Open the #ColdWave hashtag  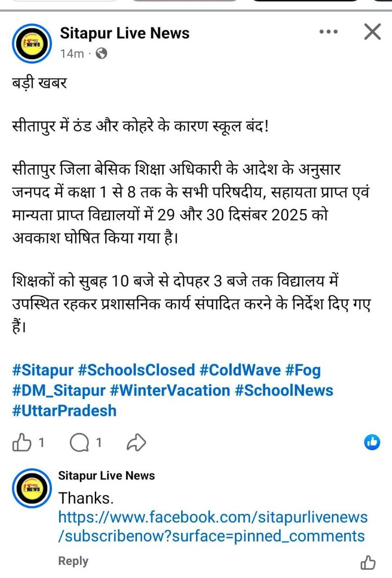[x=240, y=370]
